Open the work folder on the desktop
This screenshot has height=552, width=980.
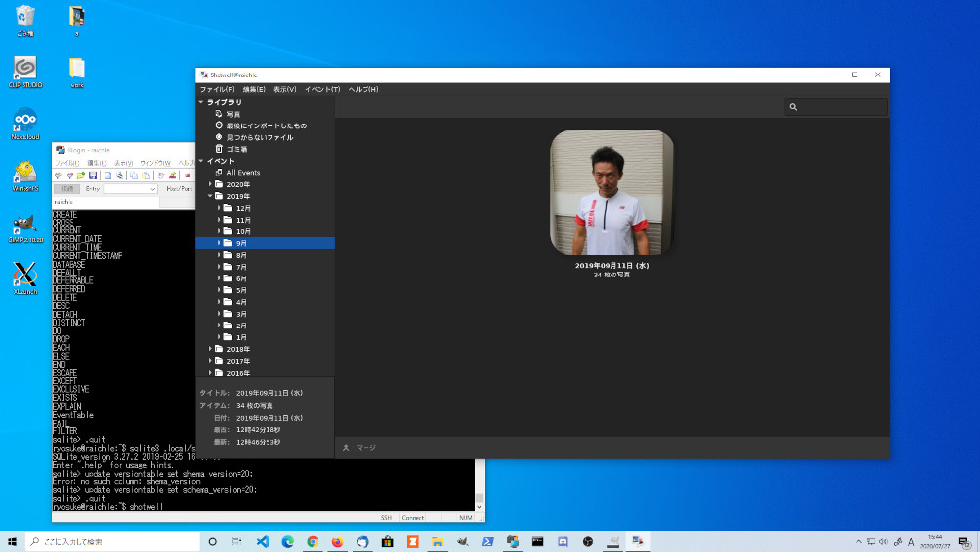[x=76, y=73]
